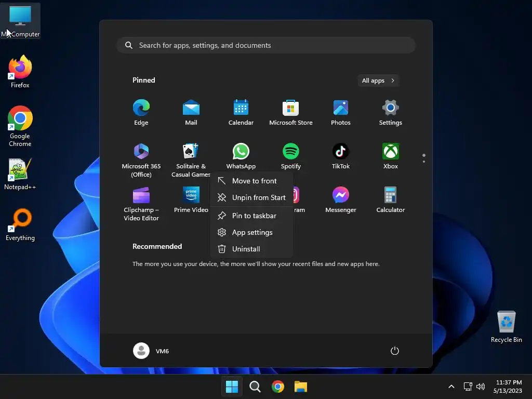Screen dimensions: 532x399
Task: Choose Uninstall in context menu
Action: (x=251, y=249)
